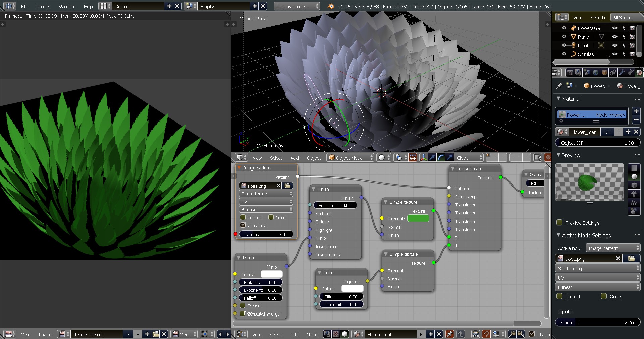
Task: Disable Use alpha in the Image pattern node
Action: click(x=243, y=225)
